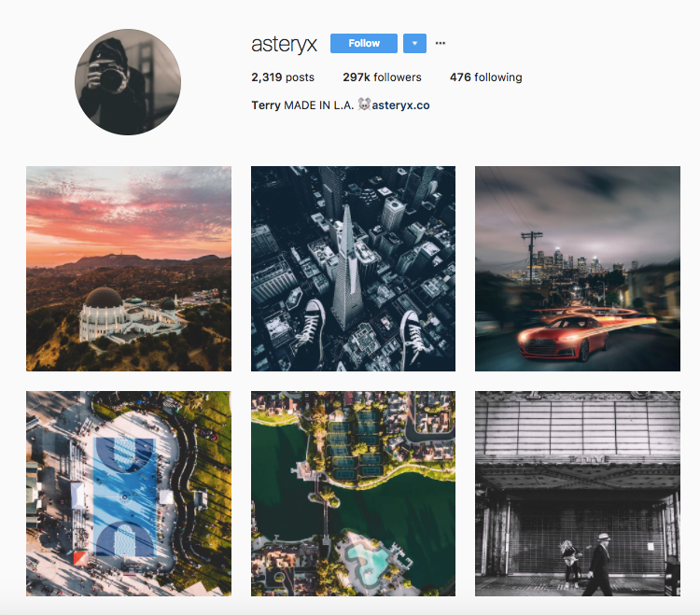700x615 pixels.
Task: Open the blue basketball court aerial photo
Action: pyautogui.click(x=129, y=494)
